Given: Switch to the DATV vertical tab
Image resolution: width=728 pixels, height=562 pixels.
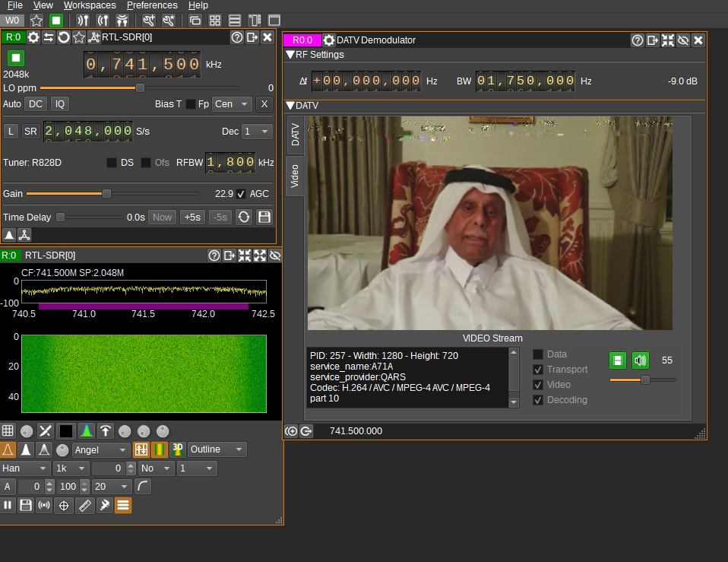Looking at the screenshot, I should [x=295, y=135].
